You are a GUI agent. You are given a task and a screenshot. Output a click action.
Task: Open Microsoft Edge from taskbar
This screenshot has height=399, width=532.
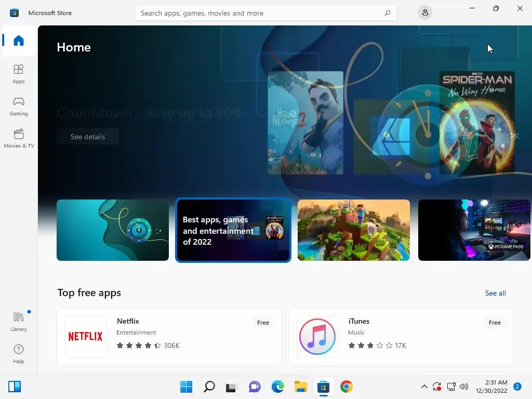tap(277, 387)
